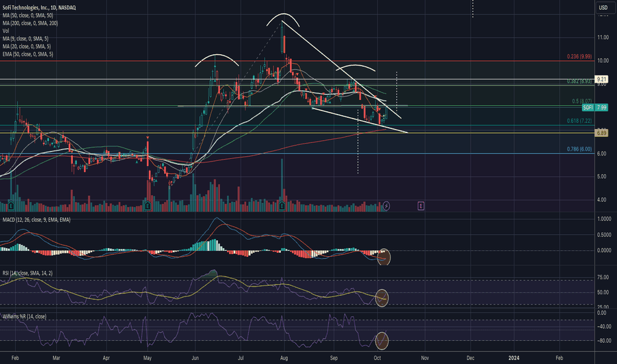Open the earnings marker above the Aug label

[282, 206]
